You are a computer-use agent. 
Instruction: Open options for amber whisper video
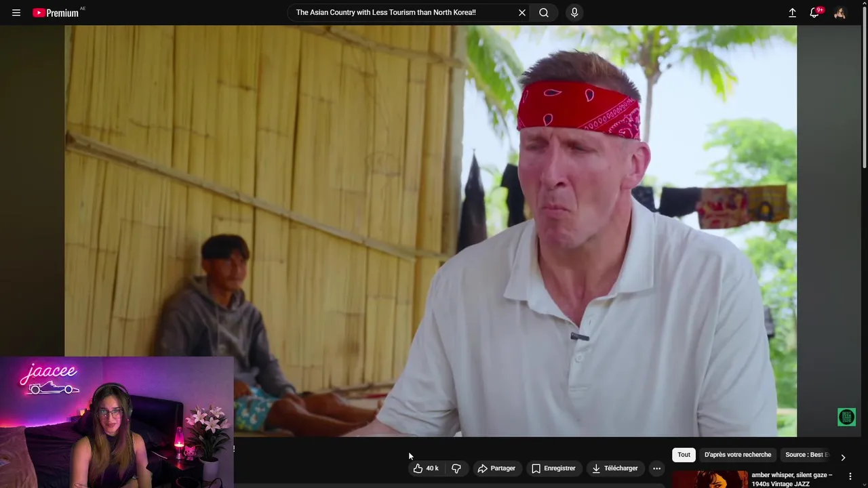851,476
